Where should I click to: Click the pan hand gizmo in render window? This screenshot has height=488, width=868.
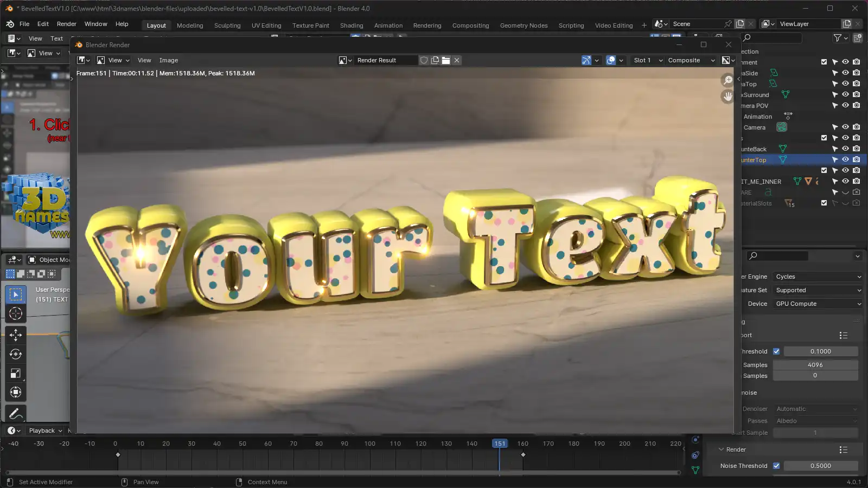pos(727,97)
